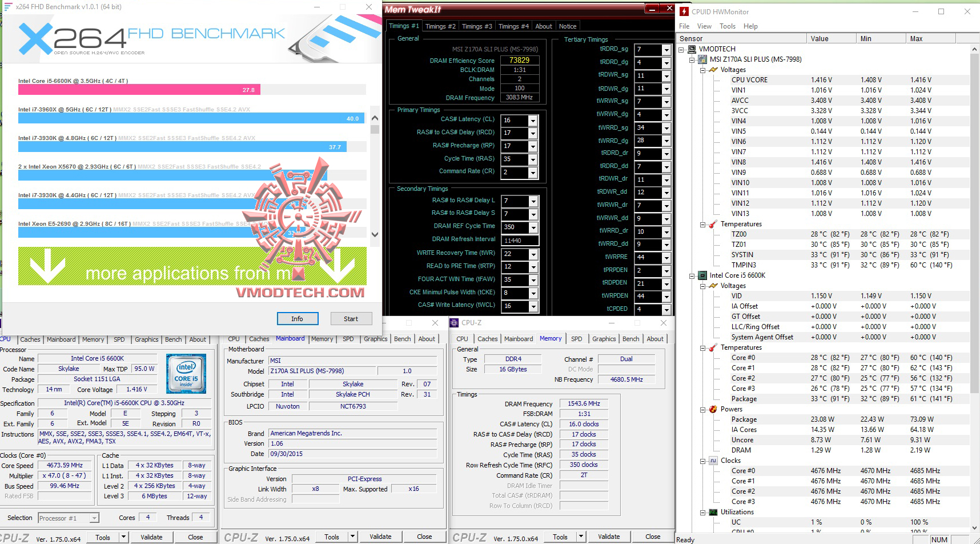Click the 'more applications' green banner in x264

(x=192, y=266)
